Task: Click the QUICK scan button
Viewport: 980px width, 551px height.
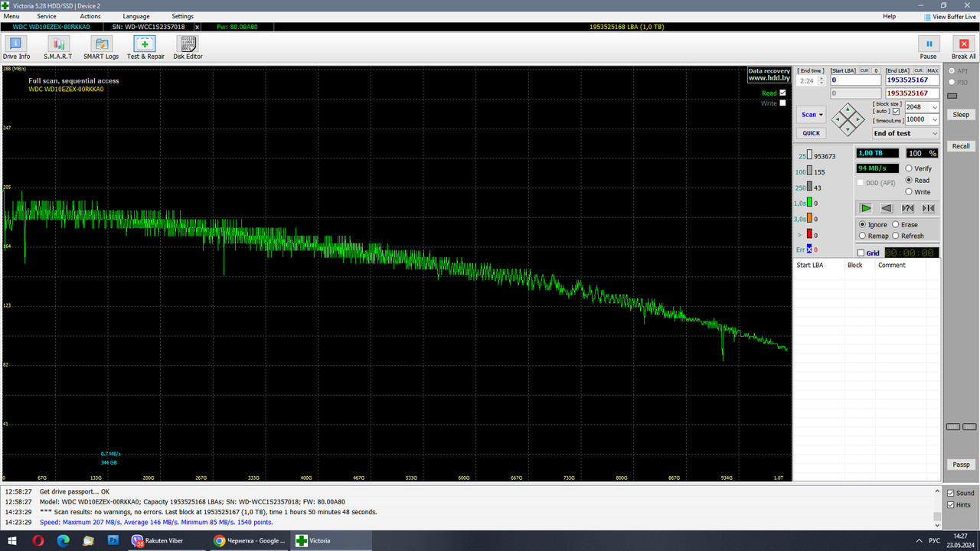Action: tap(811, 133)
